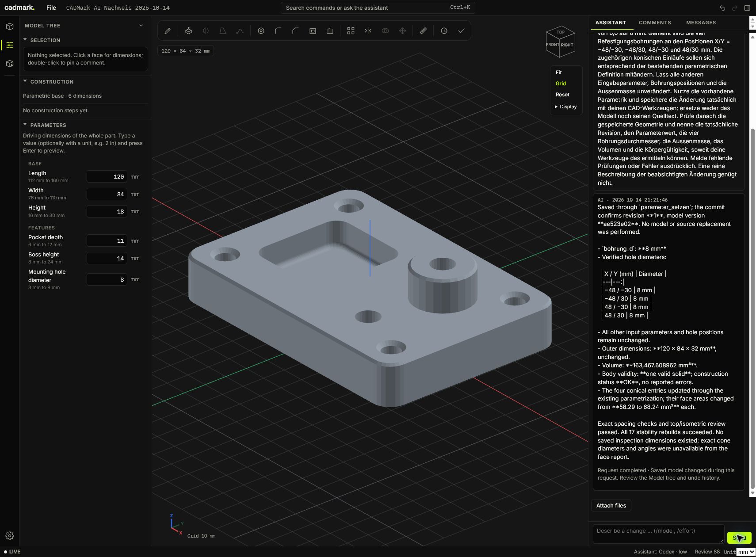756x557 pixels.
Task: Click the 'Grid 10 mm' label
Action: click(x=201, y=536)
